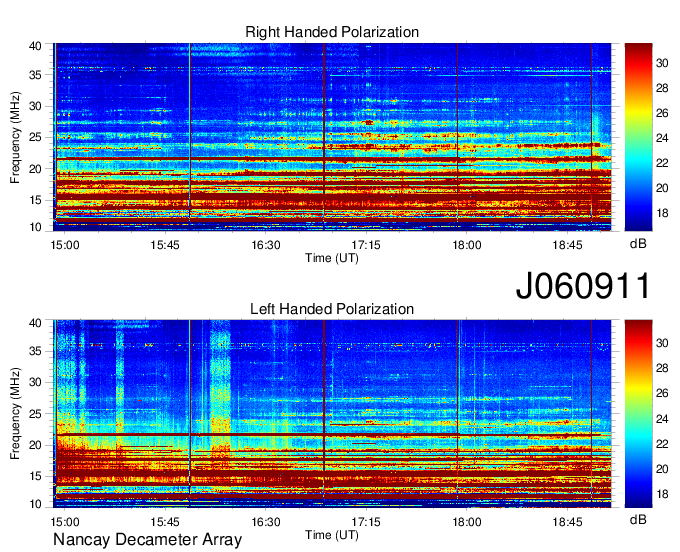Click the 30 dB value on Right Handed color bar
The height and width of the screenshot is (552, 680).
tap(662, 63)
